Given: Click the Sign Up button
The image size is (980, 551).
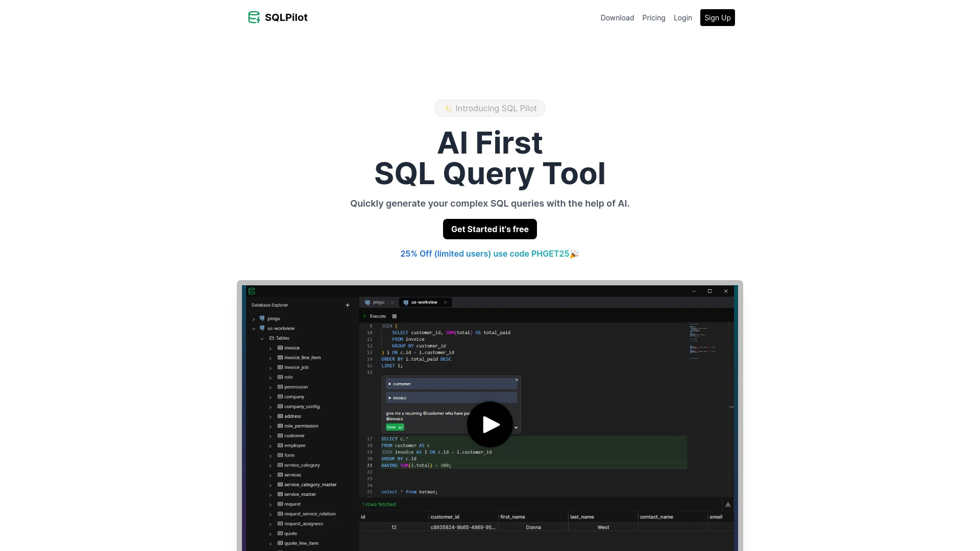Looking at the screenshot, I should 717,17.
